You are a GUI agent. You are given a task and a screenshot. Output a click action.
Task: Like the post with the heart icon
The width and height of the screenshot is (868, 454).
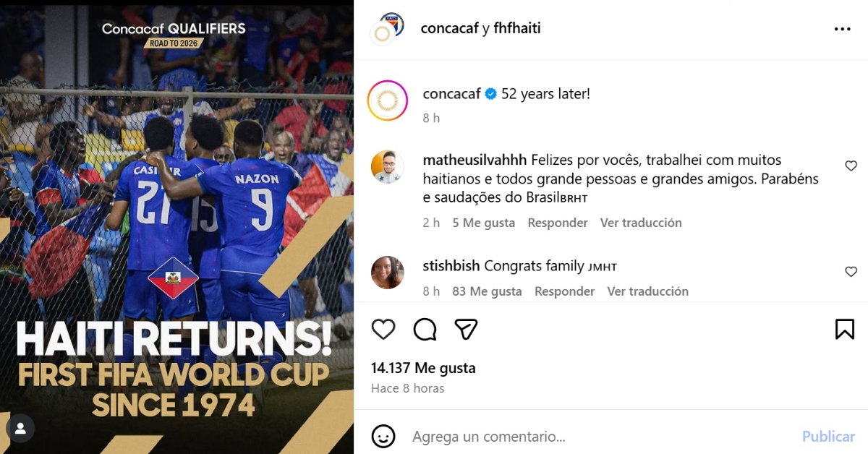click(383, 330)
